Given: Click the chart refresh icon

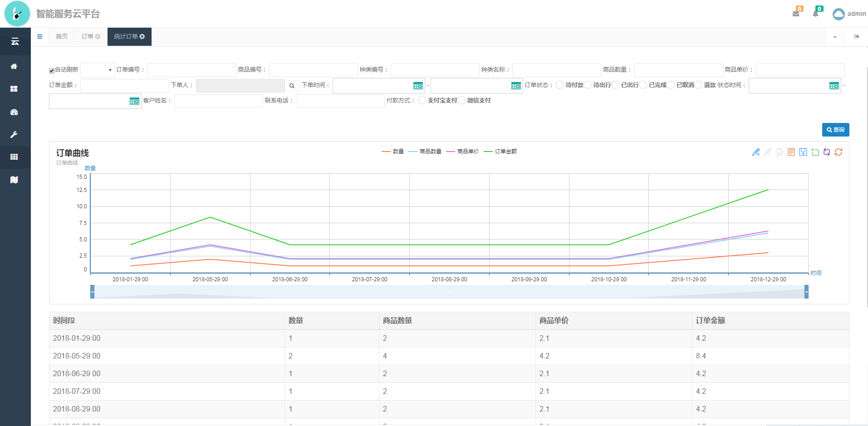Looking at the screenshot, I should coord(838,152).
